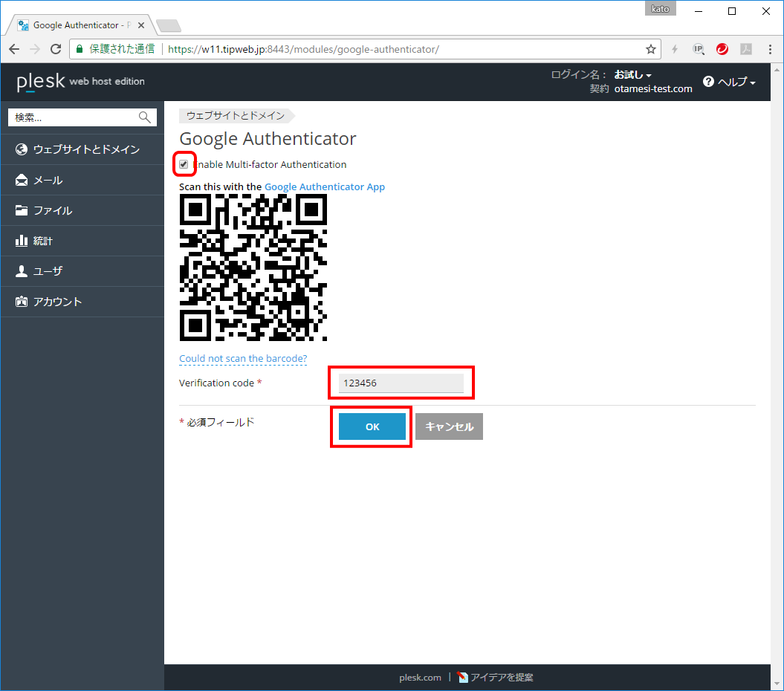Click the red Trend Micro extension icon

click(x=722, y=49)
